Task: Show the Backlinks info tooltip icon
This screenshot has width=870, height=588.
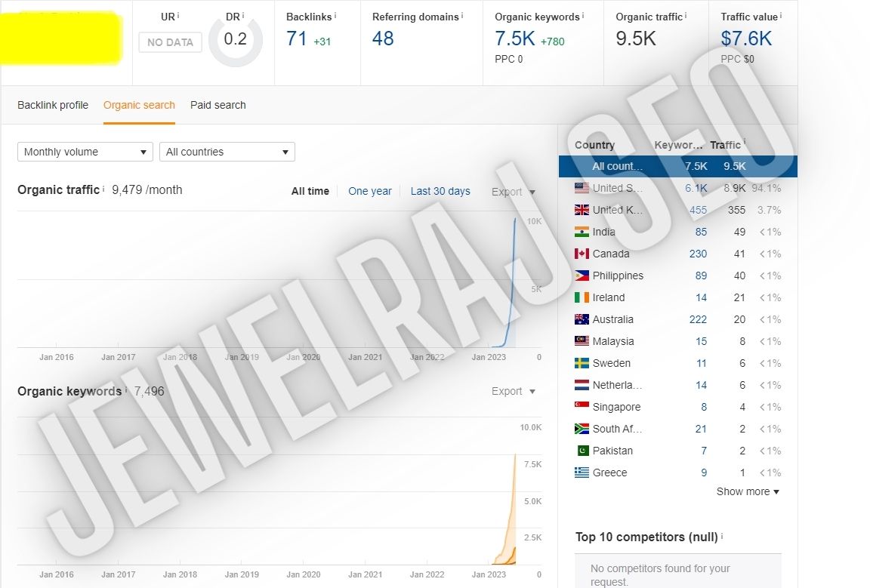Action: point(335,16)
